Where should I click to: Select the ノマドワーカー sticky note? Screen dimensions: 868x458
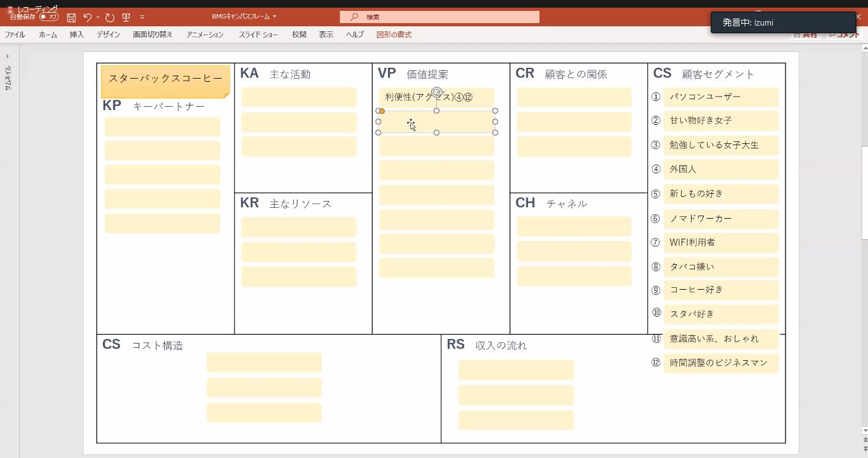(x=721, y=219)
